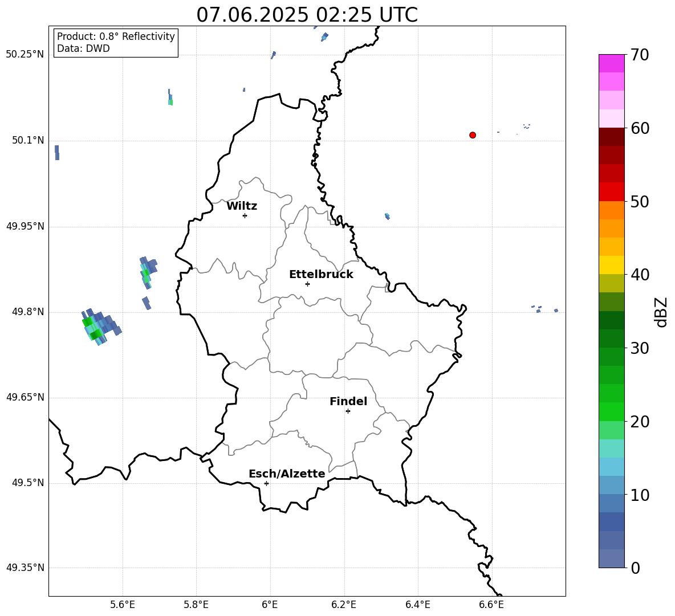Click the 5.6°E longitude label
The image size is (675, 616).
click(123, 605)
